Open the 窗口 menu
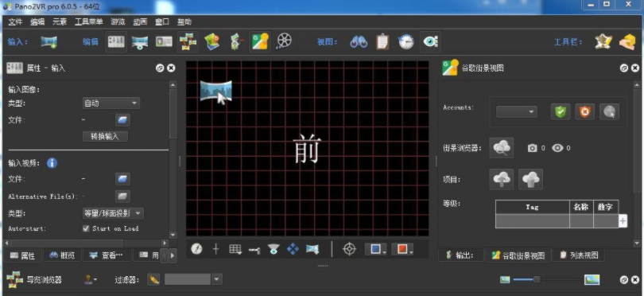Screen dimensions: 644x296 [162, 21]
